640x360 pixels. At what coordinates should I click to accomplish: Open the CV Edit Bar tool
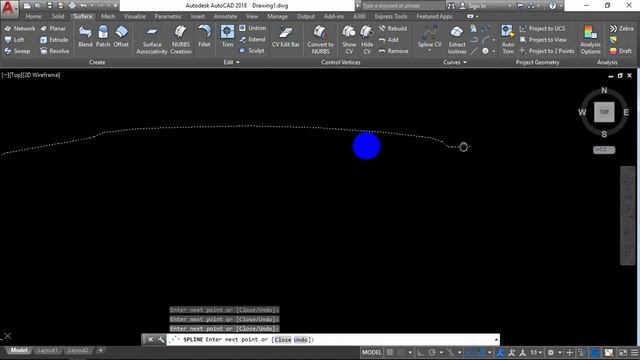286,36
